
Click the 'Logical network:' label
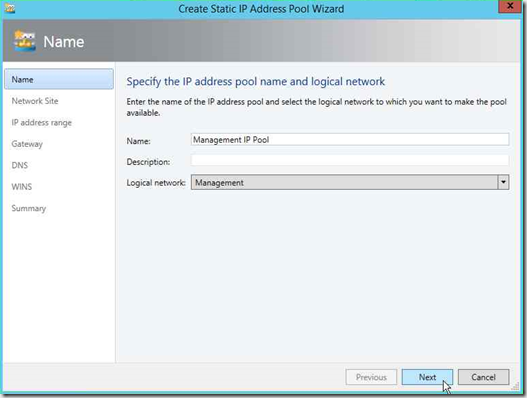point(156,183)
